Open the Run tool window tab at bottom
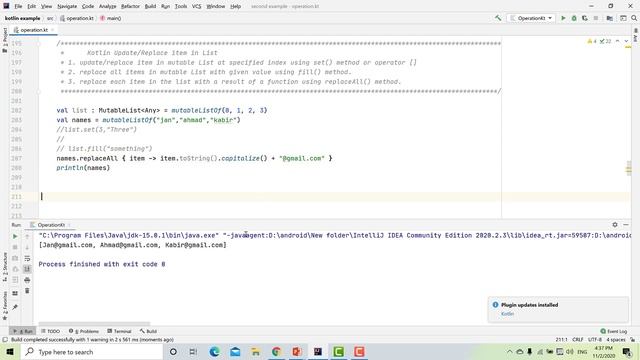 point(23,331)
